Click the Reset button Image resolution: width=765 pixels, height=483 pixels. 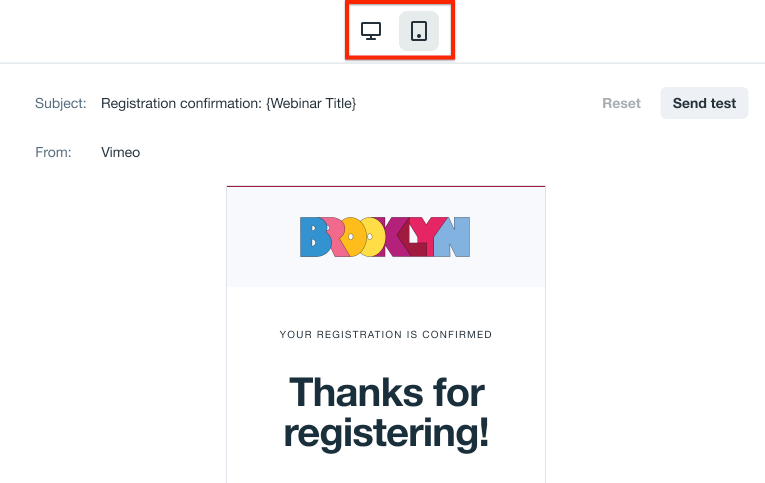tap(621, 103)
